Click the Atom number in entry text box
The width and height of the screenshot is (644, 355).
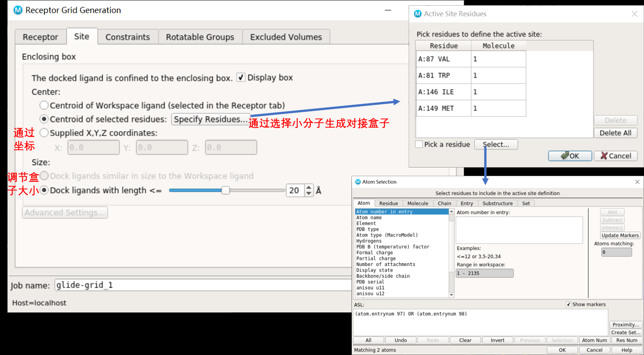coord(519,230)
